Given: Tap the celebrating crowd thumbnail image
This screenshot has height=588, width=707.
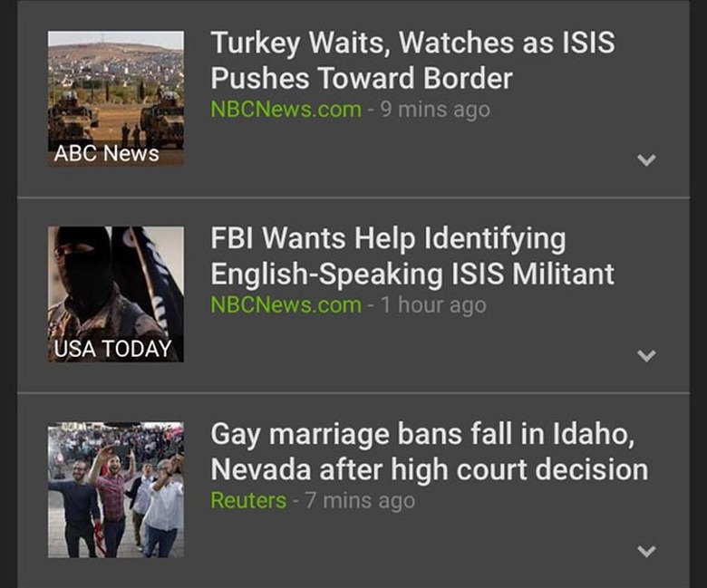Looking at the screenshot, I should [116, 490].
